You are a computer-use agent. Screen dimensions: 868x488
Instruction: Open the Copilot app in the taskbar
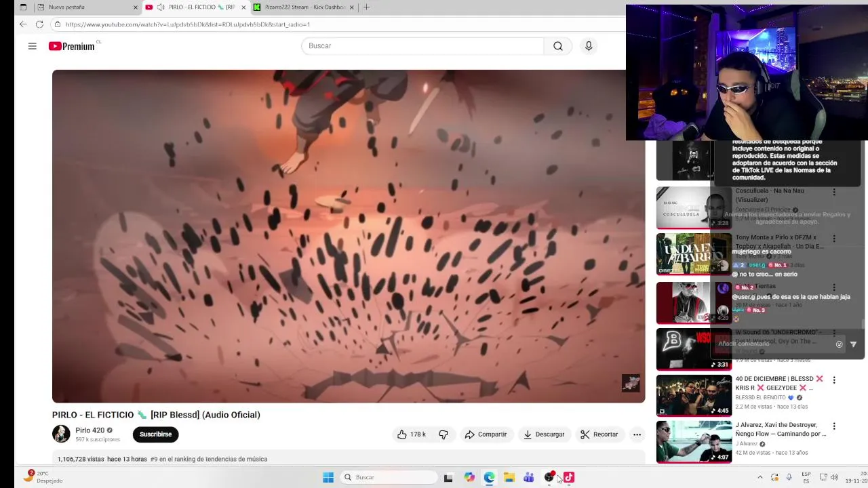click(469, 477)
